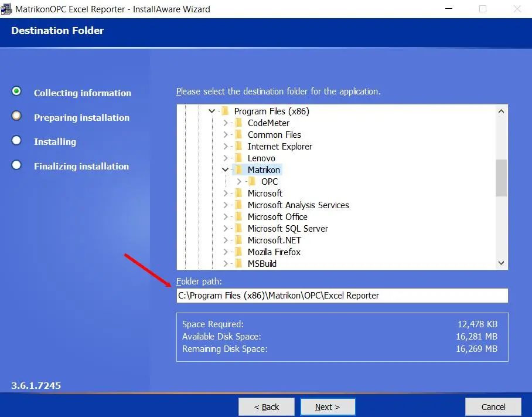Click the version number 3.6.1.7245

pos(36,386)
